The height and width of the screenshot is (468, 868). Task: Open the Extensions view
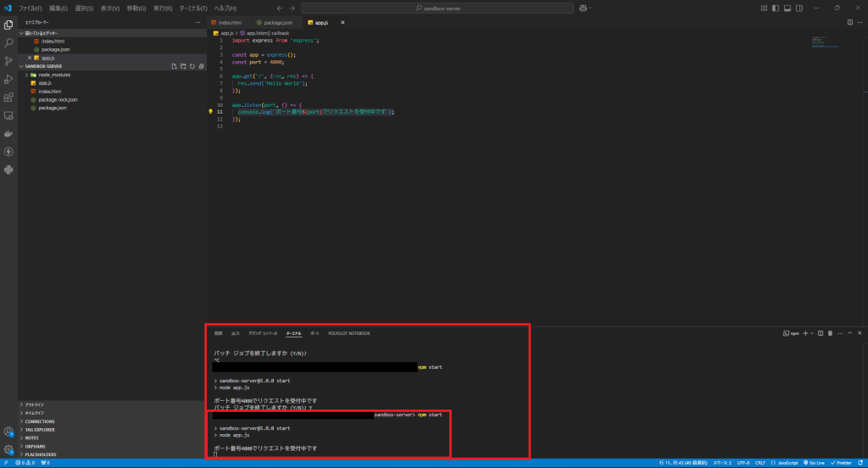8,97
